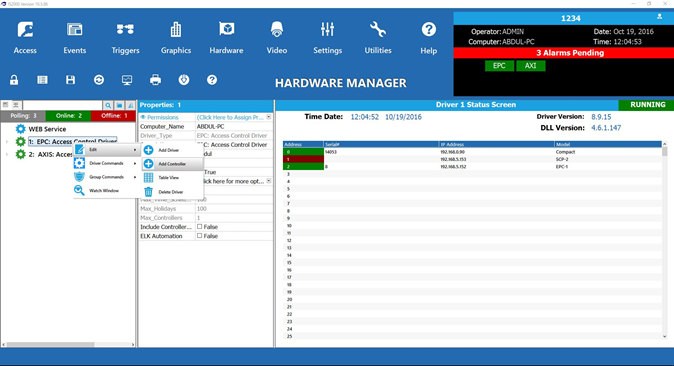The image size is (674, 366).
Task: Open the Access module
Action: point(25,38)
